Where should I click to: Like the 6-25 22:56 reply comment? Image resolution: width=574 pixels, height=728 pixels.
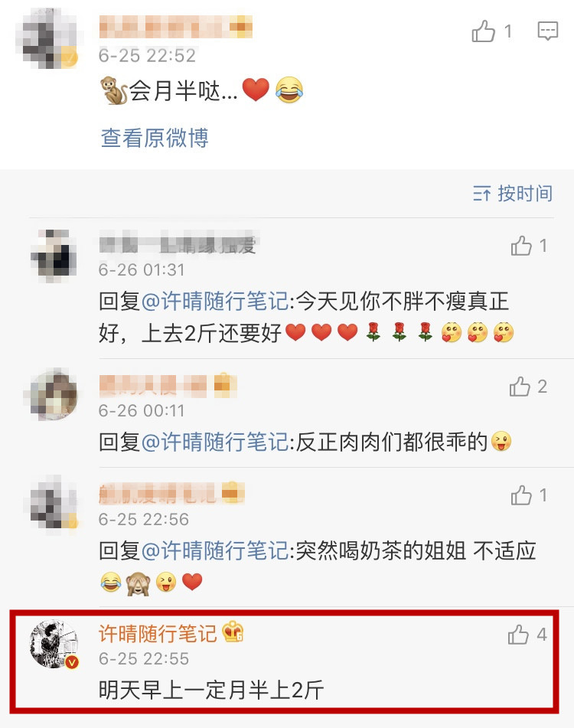point(520,495)
